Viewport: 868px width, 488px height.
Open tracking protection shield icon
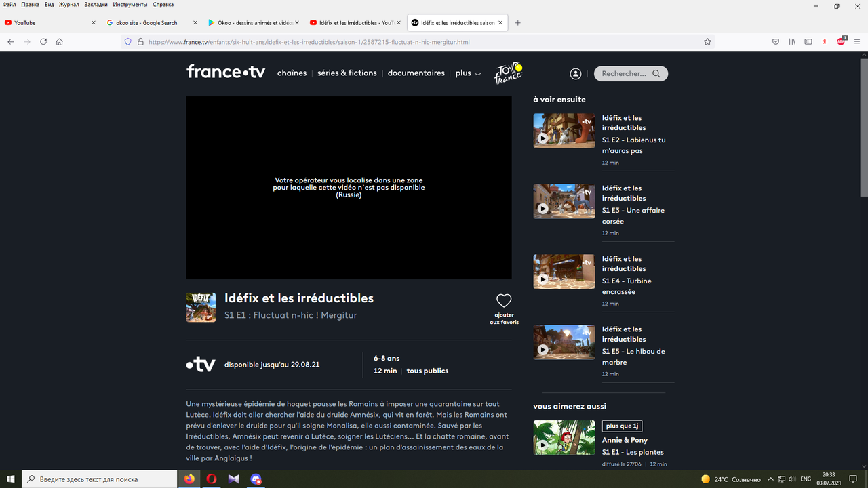[x=127, y=41]
